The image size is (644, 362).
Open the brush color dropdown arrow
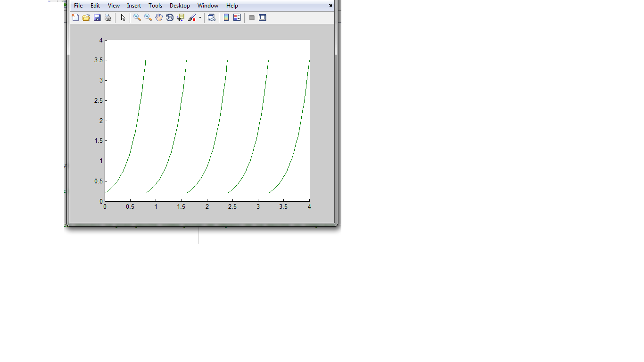click(x=200, y=18)
